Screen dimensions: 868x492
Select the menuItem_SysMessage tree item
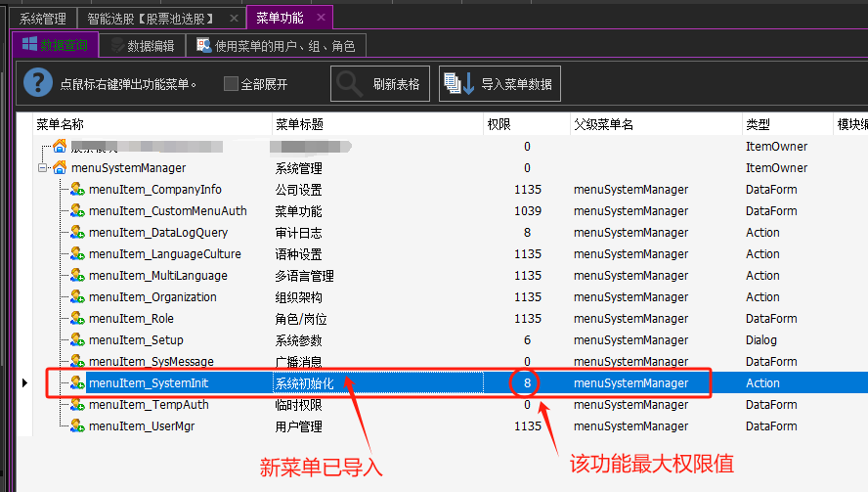click(x=152, y=362)
